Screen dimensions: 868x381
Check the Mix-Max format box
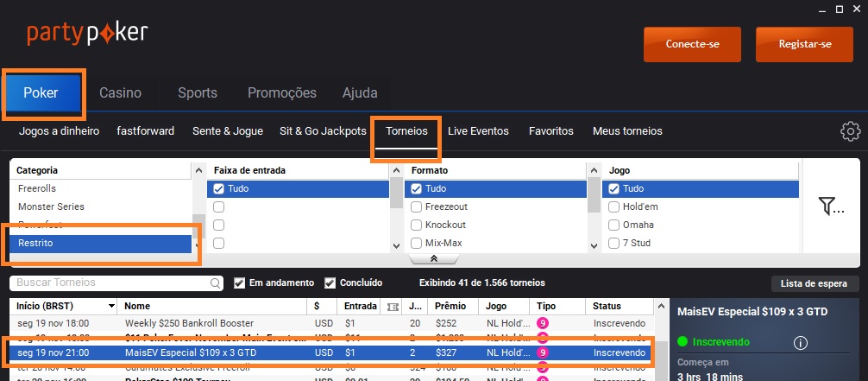[x=416, y=243]
